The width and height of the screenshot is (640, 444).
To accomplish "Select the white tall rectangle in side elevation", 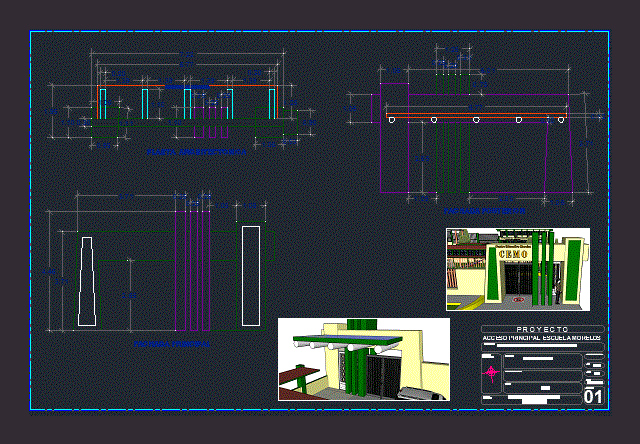I will pyautogui.click(x=250, y=276).
